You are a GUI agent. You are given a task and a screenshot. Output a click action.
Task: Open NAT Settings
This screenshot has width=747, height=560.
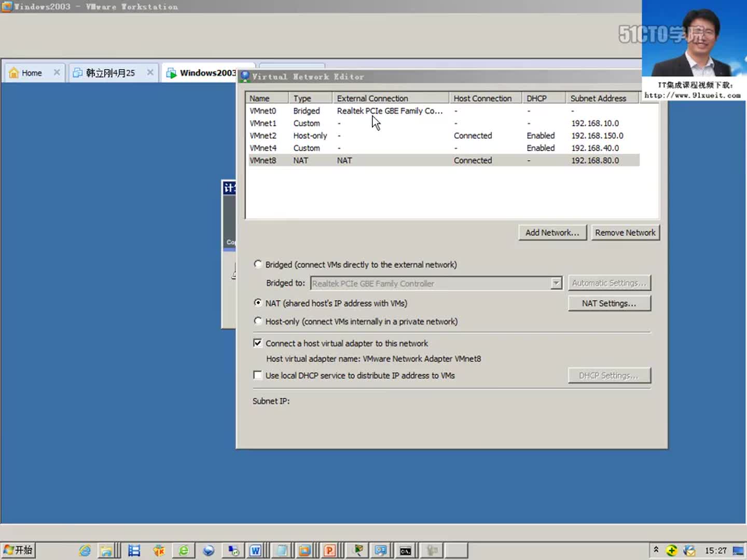[x=609, y=303]
